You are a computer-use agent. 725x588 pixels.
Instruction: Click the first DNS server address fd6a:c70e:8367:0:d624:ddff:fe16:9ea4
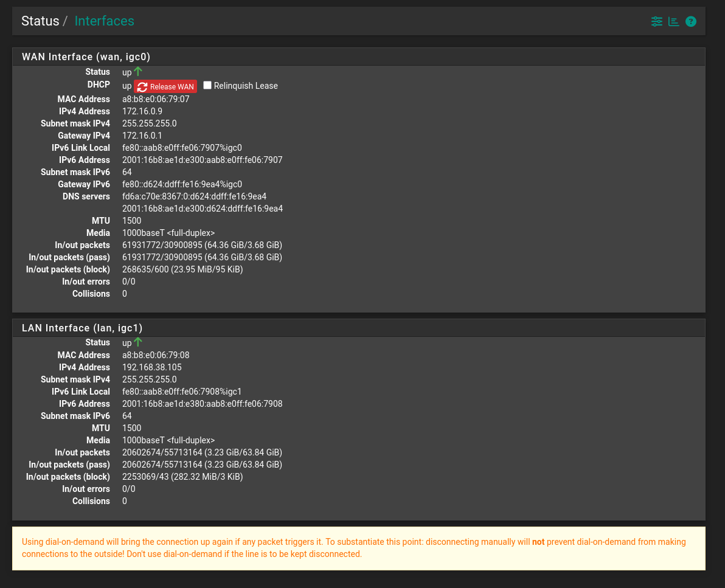point(194,196)
